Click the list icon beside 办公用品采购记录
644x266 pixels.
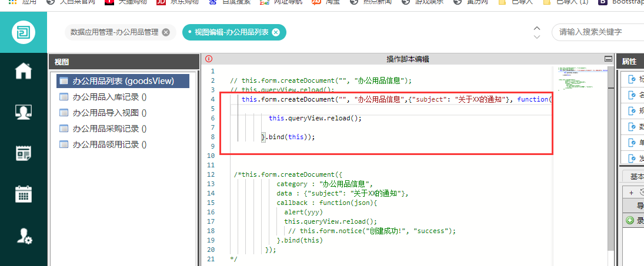click(64, 129)
